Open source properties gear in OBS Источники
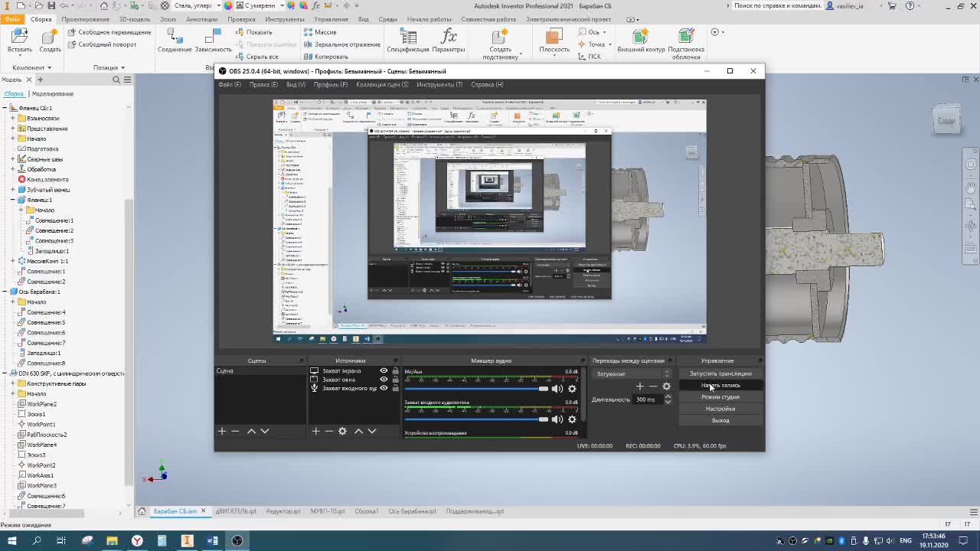Viewport: 980px width, 551px height. [x=342, y=431]
